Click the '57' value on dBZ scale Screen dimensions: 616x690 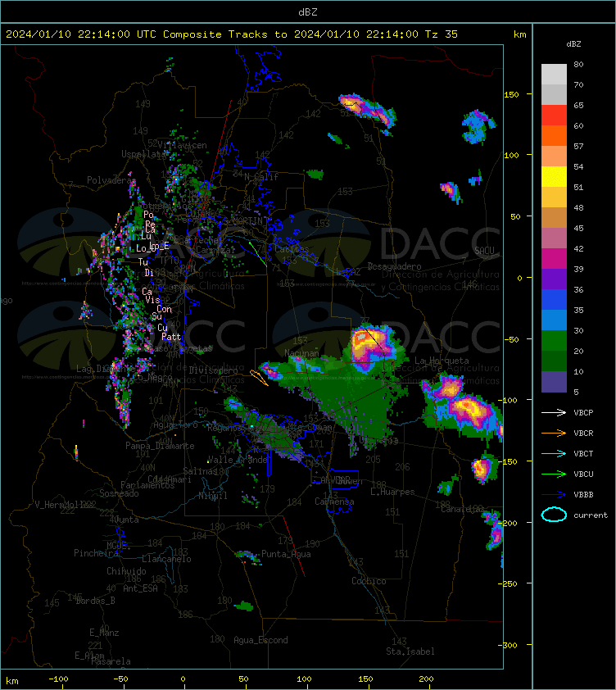[578, 146]
